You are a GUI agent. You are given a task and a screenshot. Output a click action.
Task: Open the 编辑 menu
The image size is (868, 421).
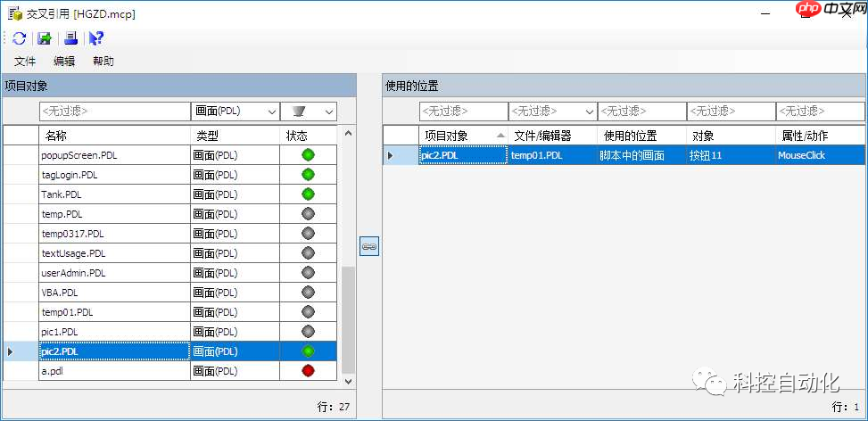coord(64,62)
